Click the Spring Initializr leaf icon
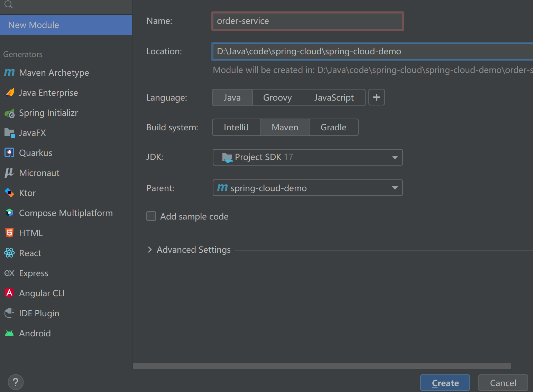The height and width of the screenshot is (392, 533). tap(10, 113)
